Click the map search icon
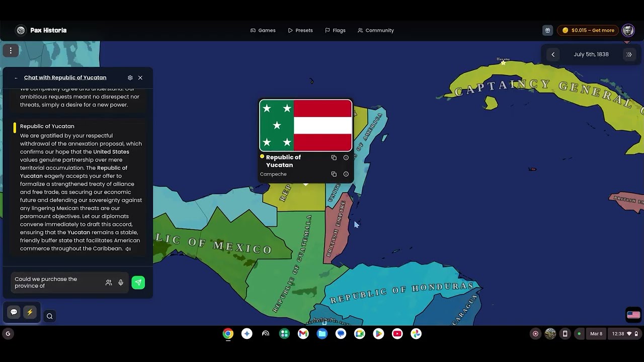Screen dimensions: 644x362 click(x=49, y=316)
